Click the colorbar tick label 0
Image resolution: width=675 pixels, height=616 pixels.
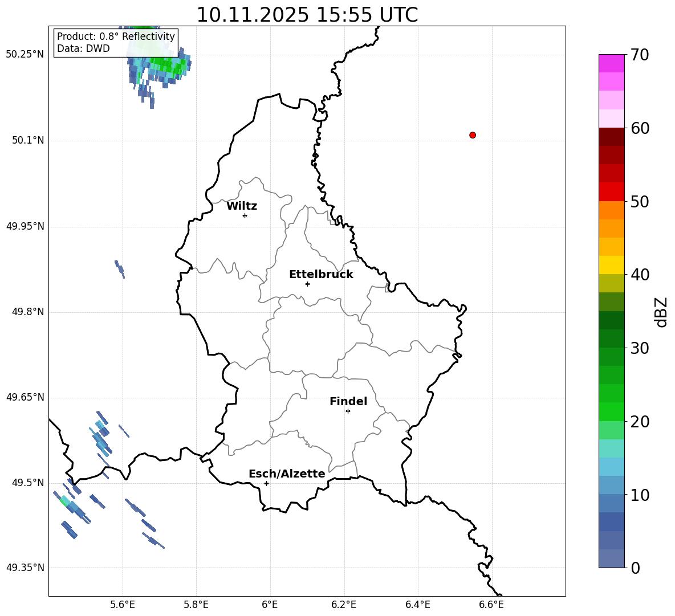coord(635,568)
